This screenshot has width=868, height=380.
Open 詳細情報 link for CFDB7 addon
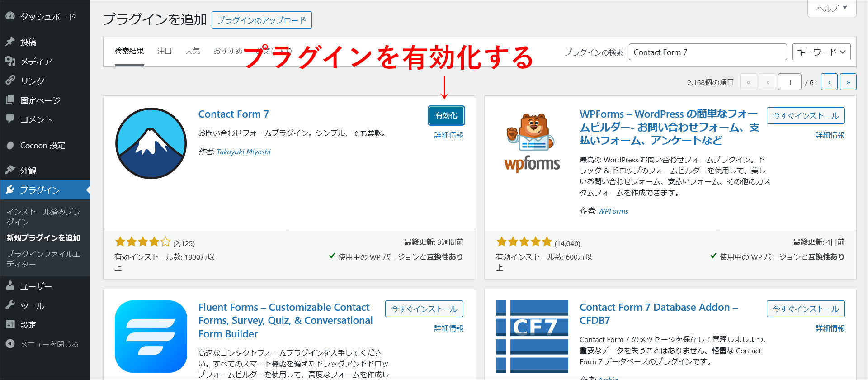[x=830, y=328]
